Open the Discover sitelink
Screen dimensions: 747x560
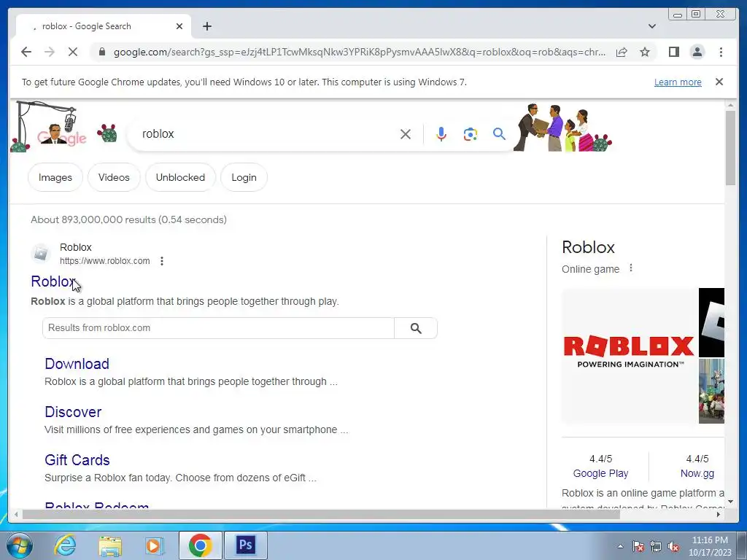[x=73, y=412]
